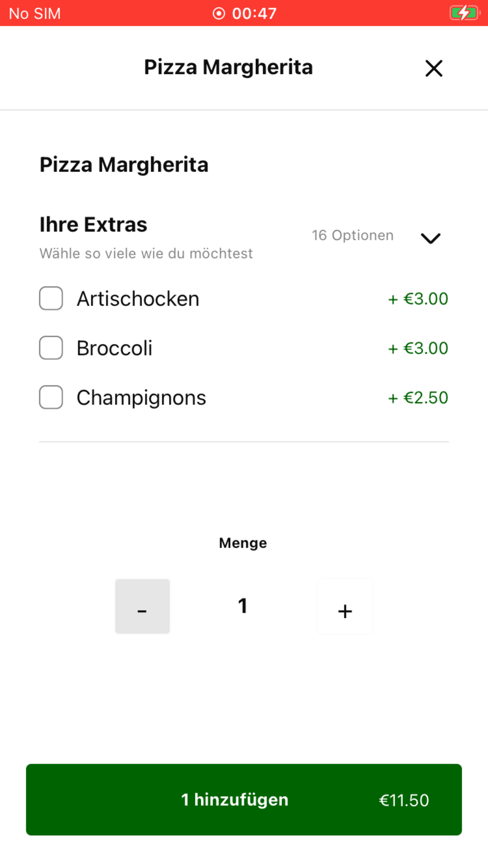Tap the Ihre Extras section heading
The height and width of the screenshot is (868, 488).
pos(94,224)
